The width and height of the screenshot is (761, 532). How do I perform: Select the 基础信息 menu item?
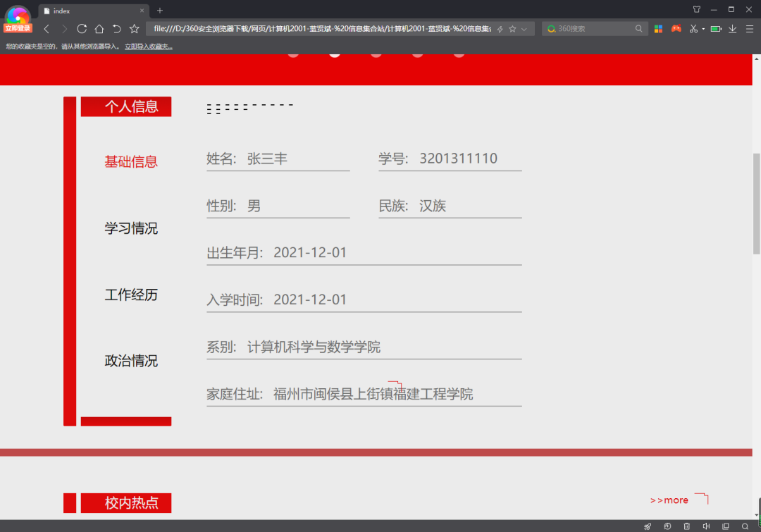pos(131,161)
